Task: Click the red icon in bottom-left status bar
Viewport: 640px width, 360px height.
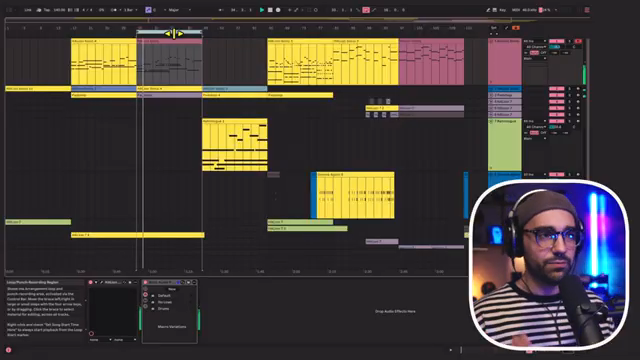Action: (8, 350)
